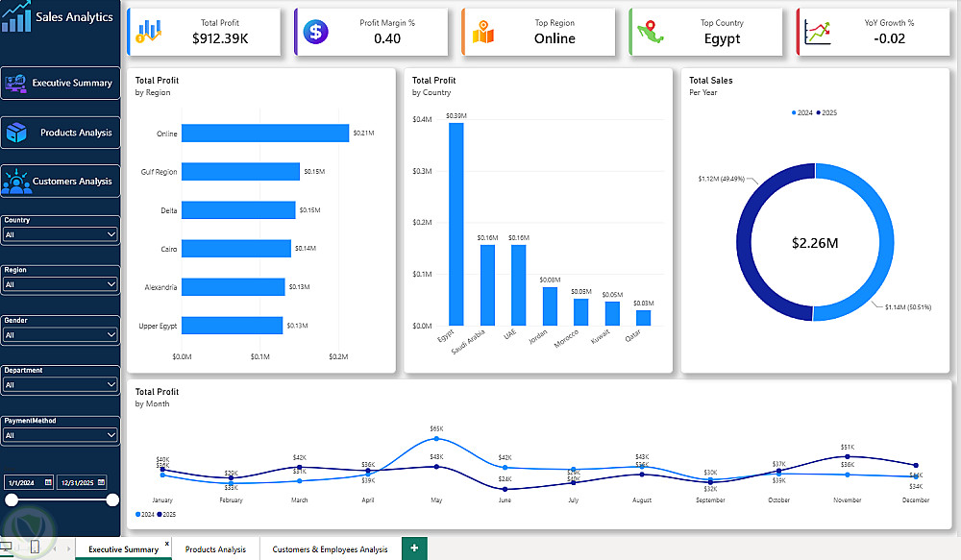
Task: Click the Total Profit bar chart coin icon
Action: pos(149,32)
